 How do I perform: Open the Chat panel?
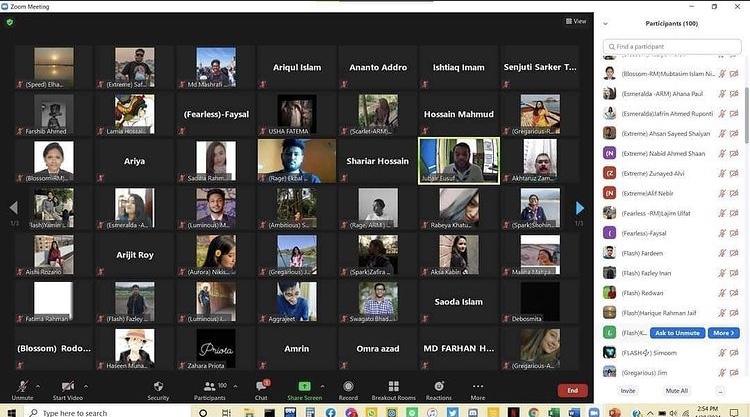pyautogui.click(x=261, y=386)
